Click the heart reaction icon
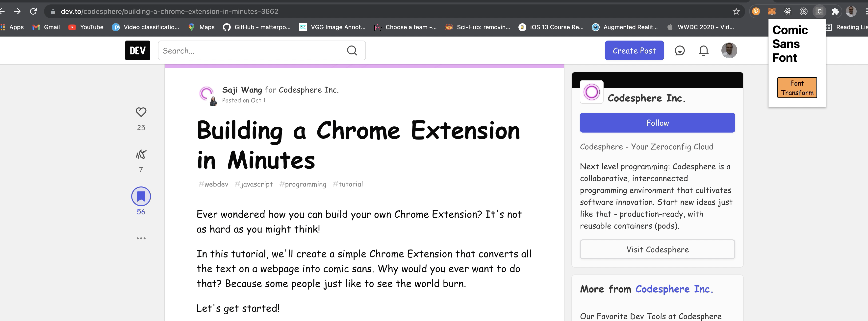 141,112
